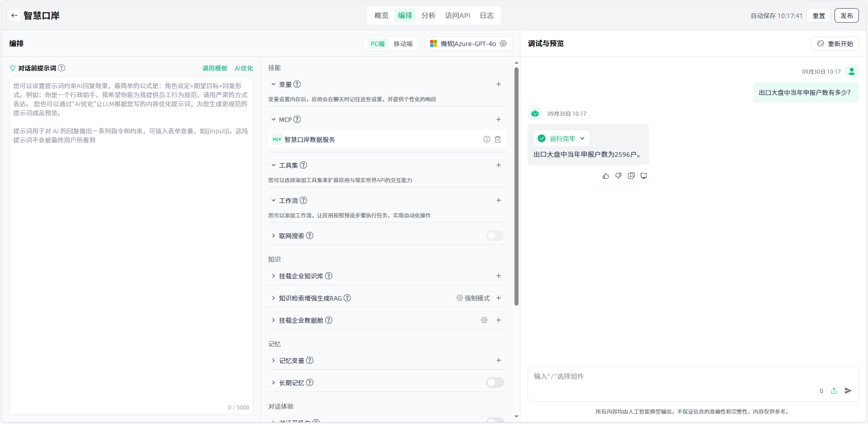Click the back arrow next to 智慧口岸
This screenshot has width=868, height=424.
pyautogui.click(x=14, y=15)
